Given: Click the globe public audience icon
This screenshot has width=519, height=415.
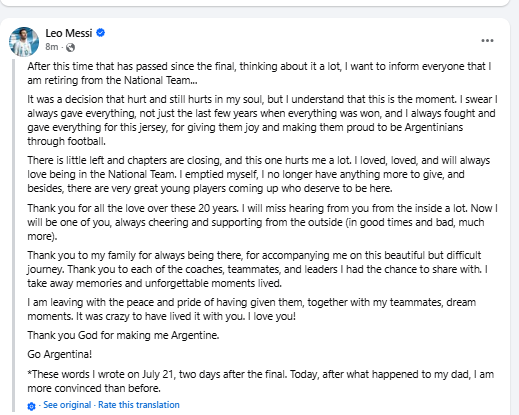Looking at the screenshot, I should (70, 48).
